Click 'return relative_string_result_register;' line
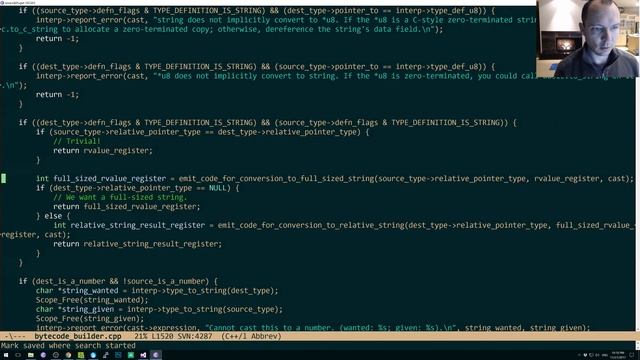This screenshot has width=640, height=360. pyautogui.click(x=138, y=244)
